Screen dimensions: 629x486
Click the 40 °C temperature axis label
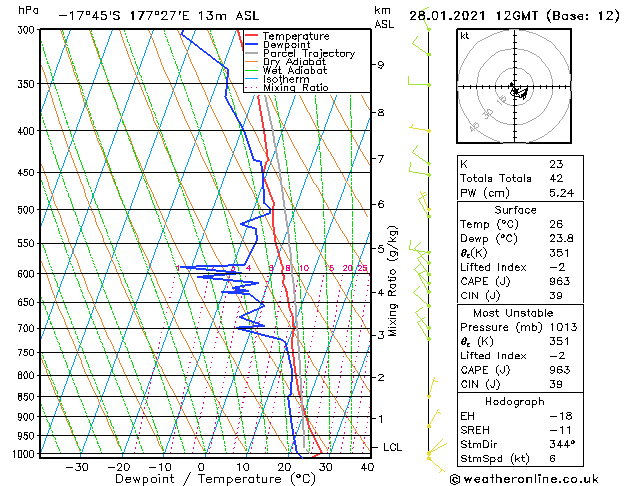point(367,467)
